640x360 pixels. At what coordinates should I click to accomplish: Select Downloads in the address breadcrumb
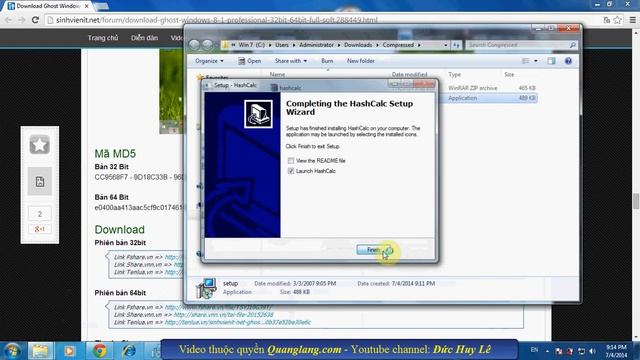click(358, 45)
